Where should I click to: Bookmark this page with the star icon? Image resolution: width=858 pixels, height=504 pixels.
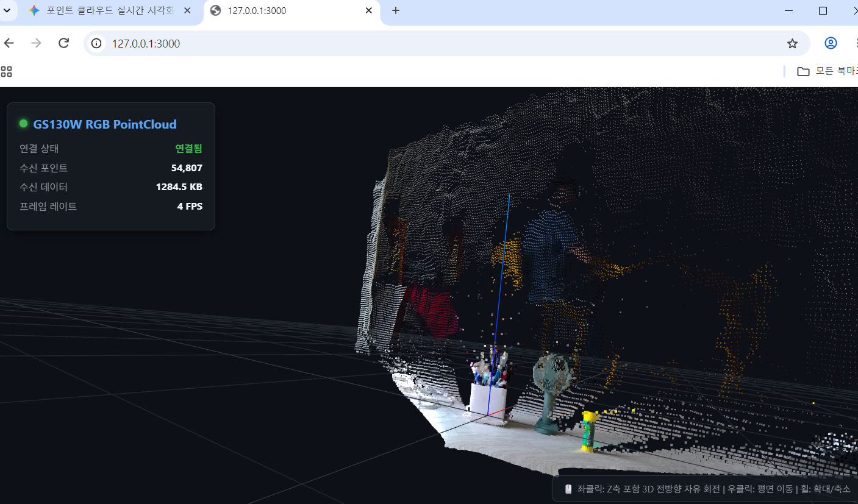[x=792, y=43]
